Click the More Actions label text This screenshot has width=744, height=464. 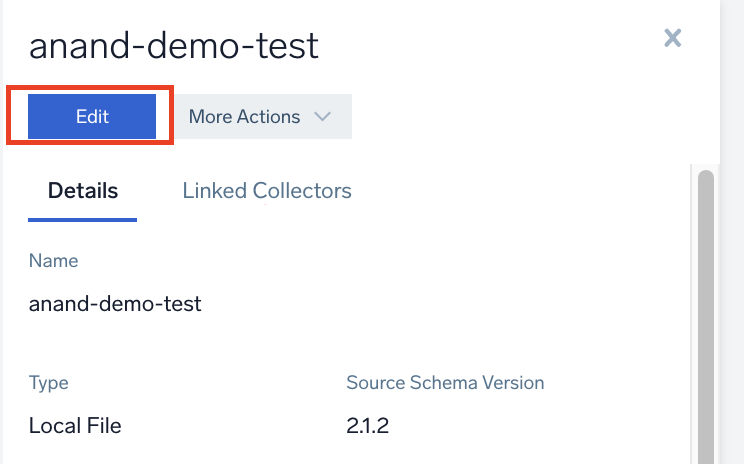(x=244, y=116)
